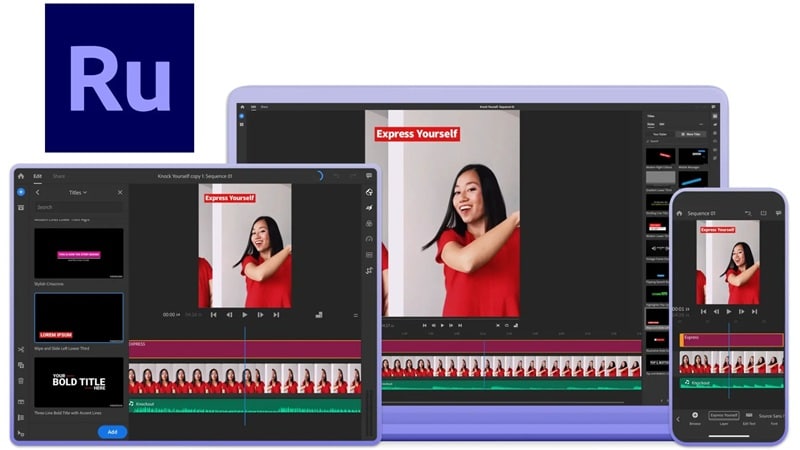Click the blue Add button on tablet
The height and width of the screenshot is (450, 800).
coord(112,432)
